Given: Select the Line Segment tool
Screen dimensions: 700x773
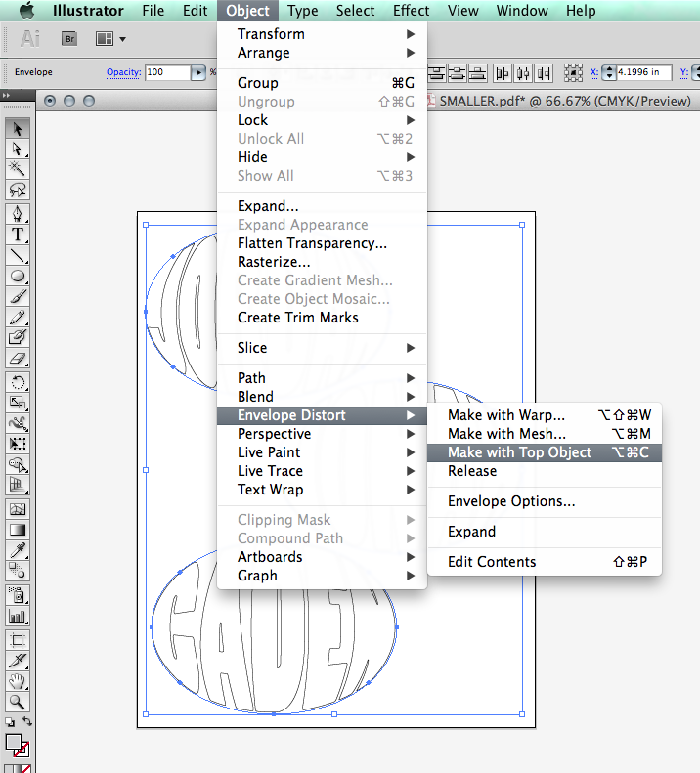Looking at the screenshot, I should point(18,255).
